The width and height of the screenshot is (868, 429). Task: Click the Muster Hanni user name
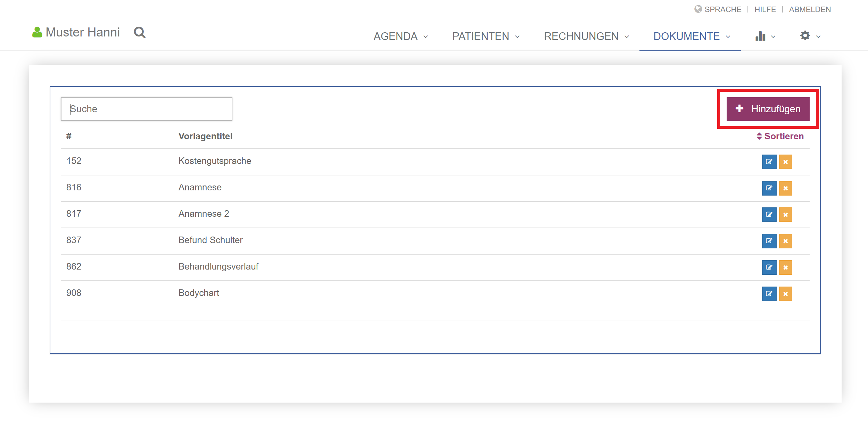[x=83, y=32]
